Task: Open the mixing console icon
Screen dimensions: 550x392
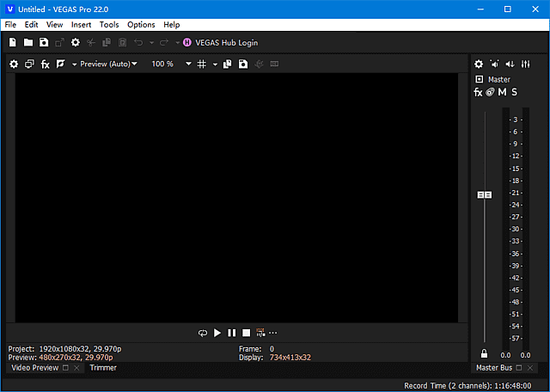Action: [x=525, y=64]
